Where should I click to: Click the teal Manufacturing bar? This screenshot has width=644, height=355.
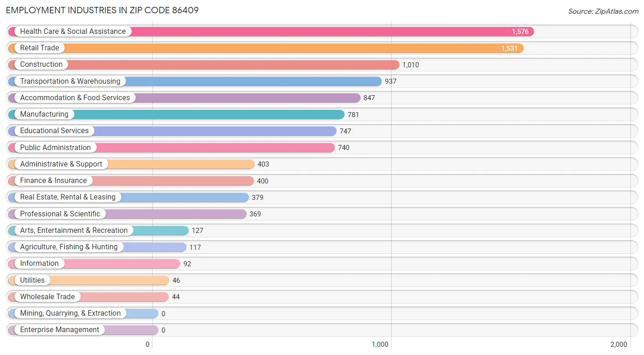click(x=176, y=114)
